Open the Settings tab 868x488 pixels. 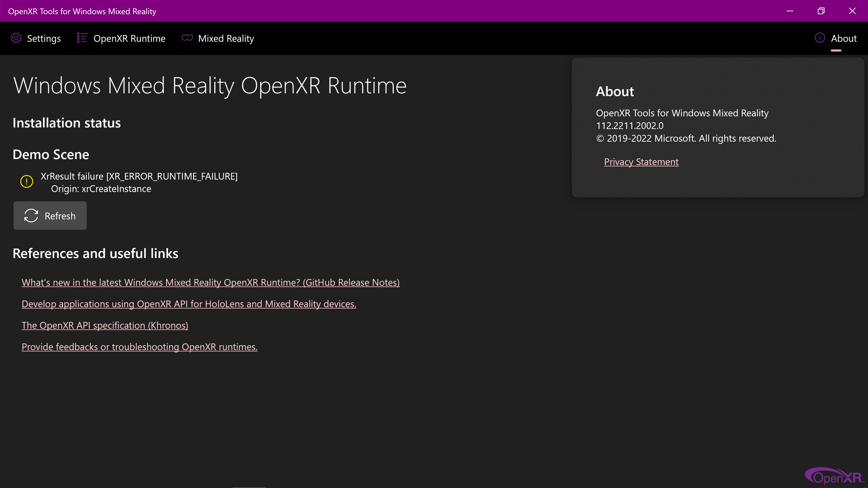point(36,38)
